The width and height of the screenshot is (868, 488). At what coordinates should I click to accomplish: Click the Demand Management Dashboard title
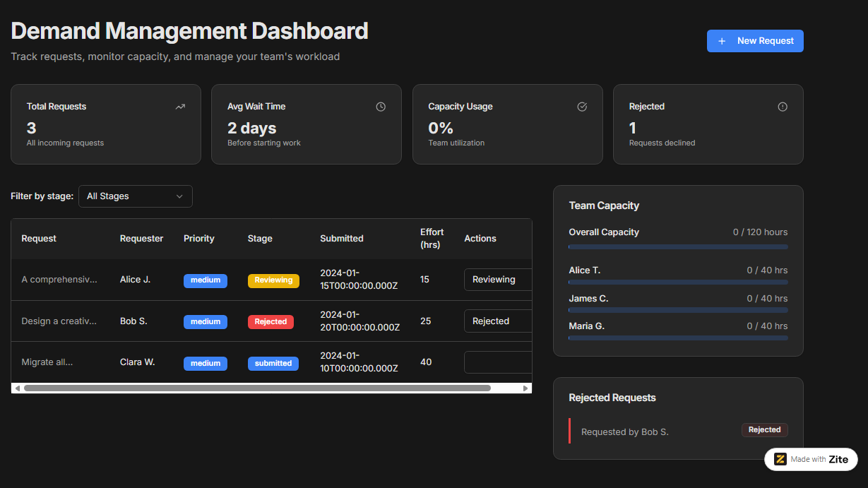coord(189,31)
